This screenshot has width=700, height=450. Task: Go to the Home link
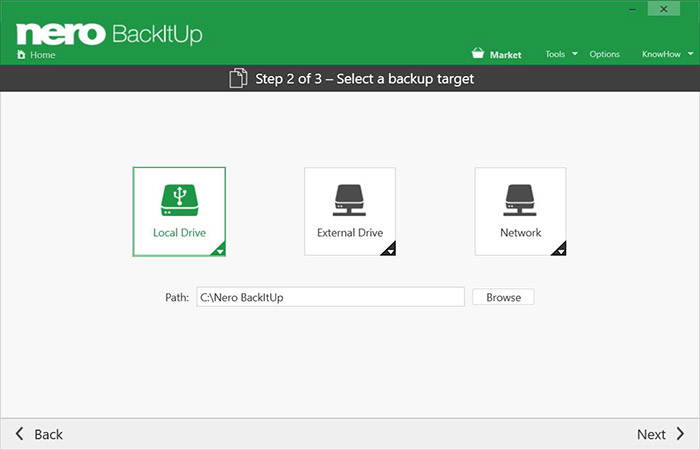[x=43, y=55]
